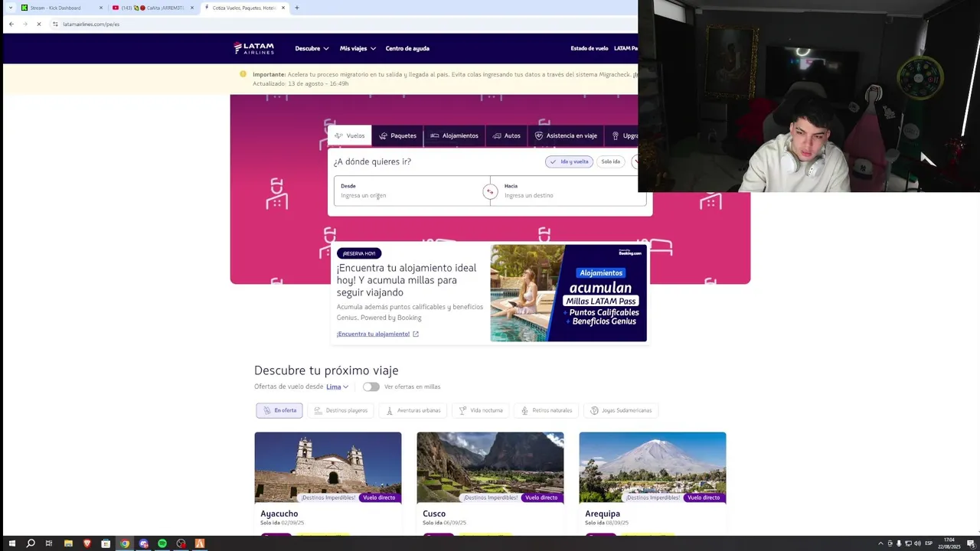Open a new browser tab with plus icon
Image resolution: width=980 pixels, height=551 pixels.
(x=297, y=8)
